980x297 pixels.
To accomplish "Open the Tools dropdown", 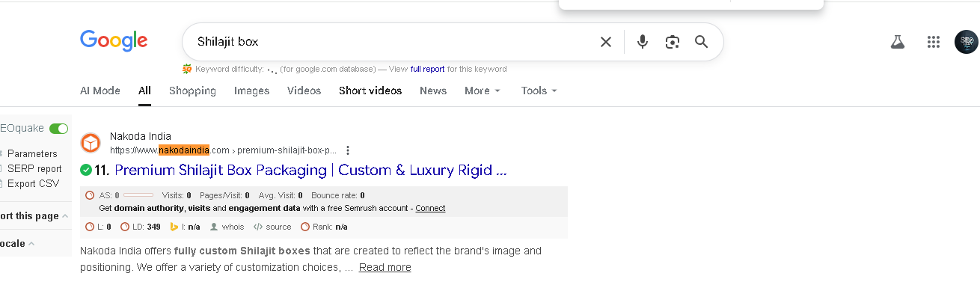I will (539, 91).
